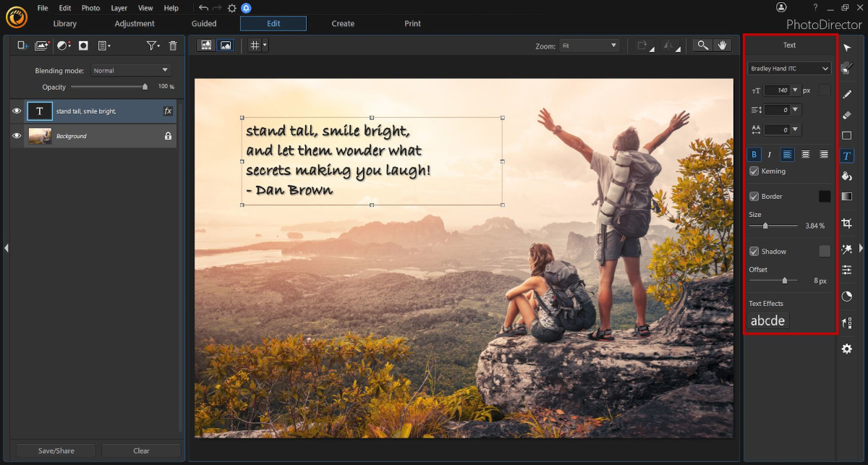868x465 pixels.
Task: Click the Clear button
Action: click(141, 451)
